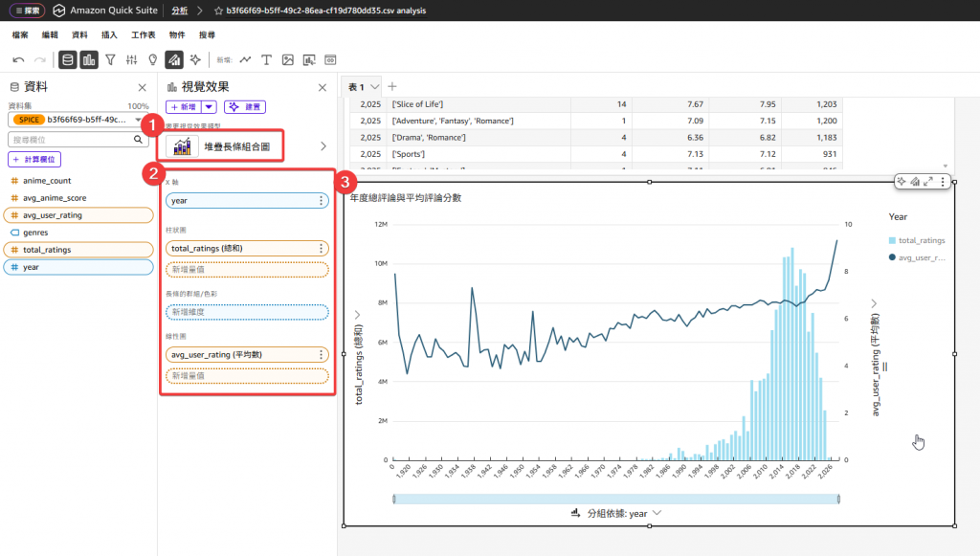Open the 搜尋 menu
980x556 pixels.
click(207, 35)
